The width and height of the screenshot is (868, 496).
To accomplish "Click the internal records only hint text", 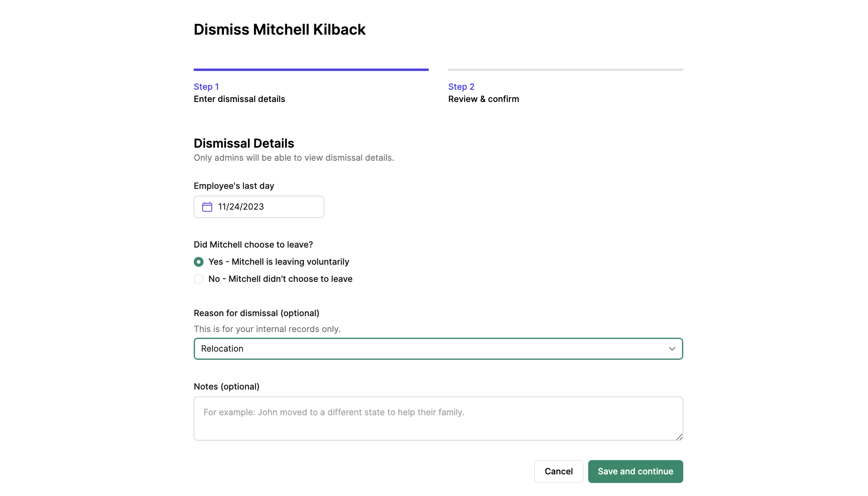I will tap(267, 329).
